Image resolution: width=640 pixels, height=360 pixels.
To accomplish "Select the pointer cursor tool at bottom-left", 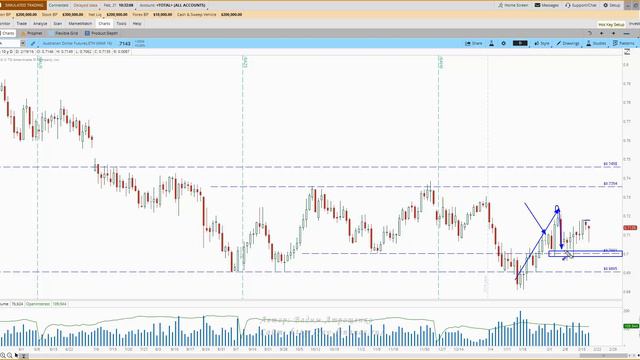I will pos(16,356).
